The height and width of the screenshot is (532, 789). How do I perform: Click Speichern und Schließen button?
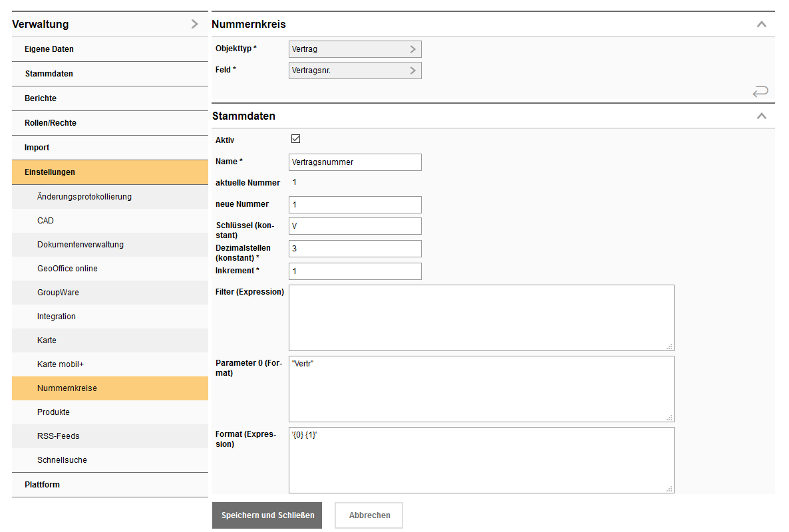pyautogui.click(x=267, y=515)
